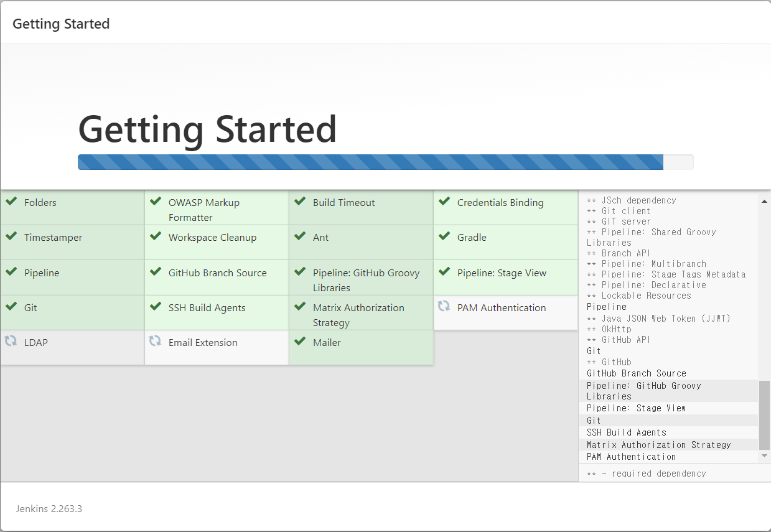Click the OWASP Markup Formatter label
This screenshot has width=771, height=532.
point(204,210)
